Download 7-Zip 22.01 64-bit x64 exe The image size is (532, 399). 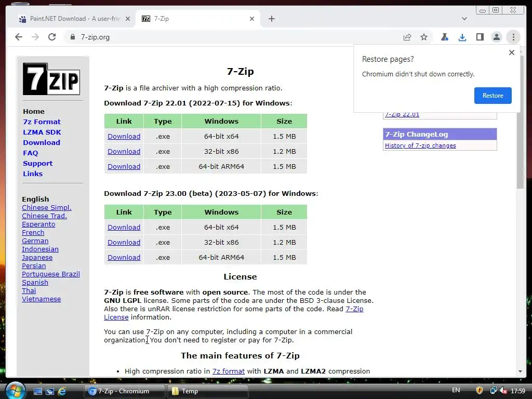click(124, 137)
